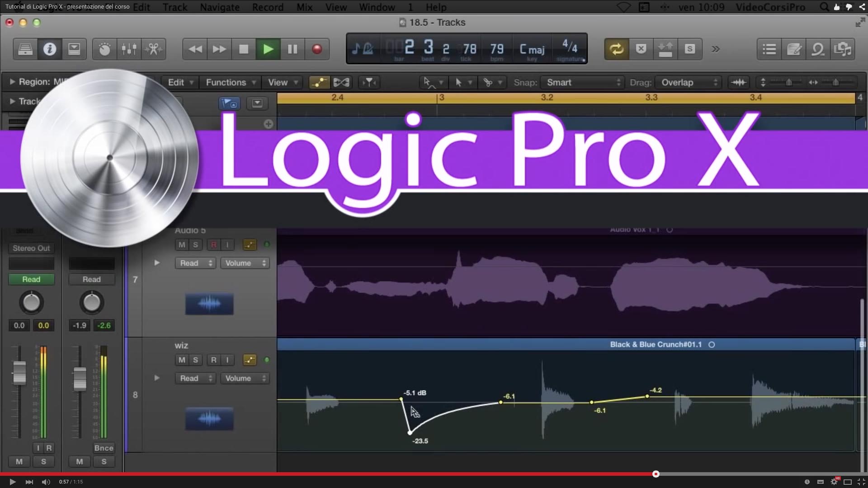Open the Note Pads icon
This screenshot has width=868, height=488.
794,49
